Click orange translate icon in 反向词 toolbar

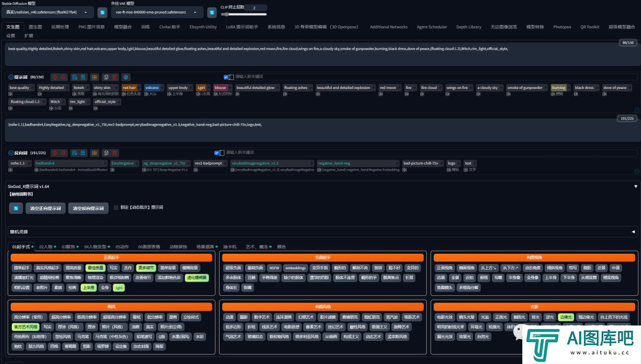(94, 153)
